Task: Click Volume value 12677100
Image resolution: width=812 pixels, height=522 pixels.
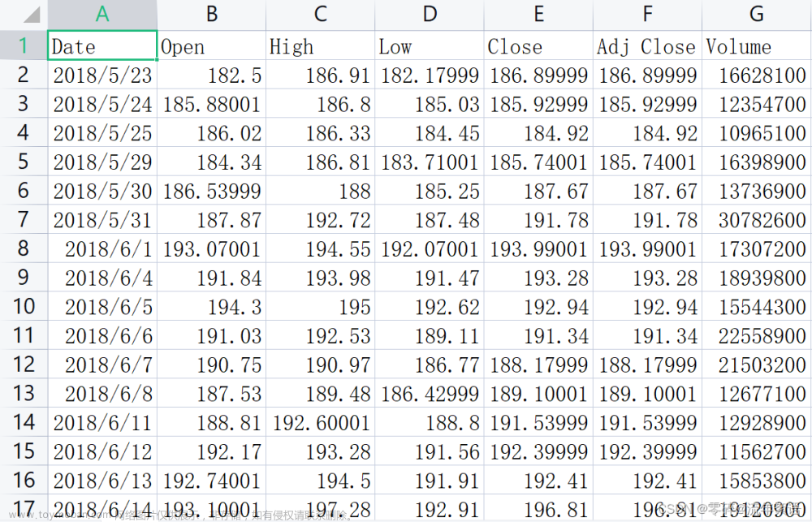Action: pyautogui.click(x=757, y=393)
